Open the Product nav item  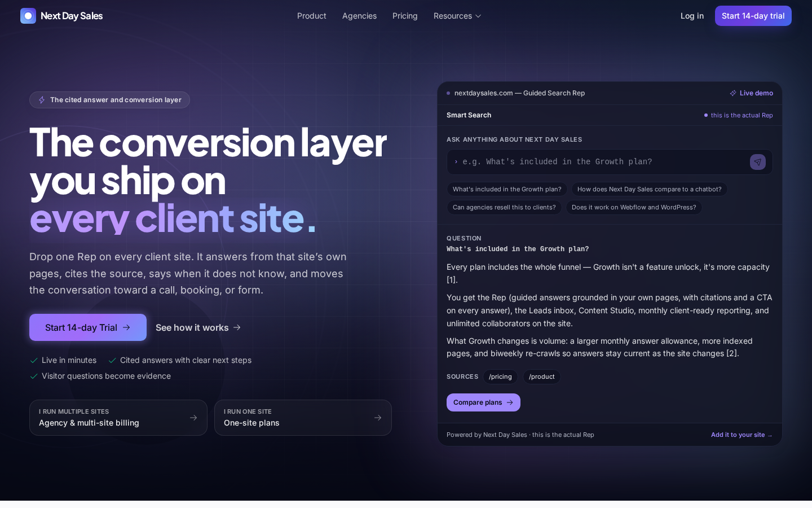tap(312, 16)
